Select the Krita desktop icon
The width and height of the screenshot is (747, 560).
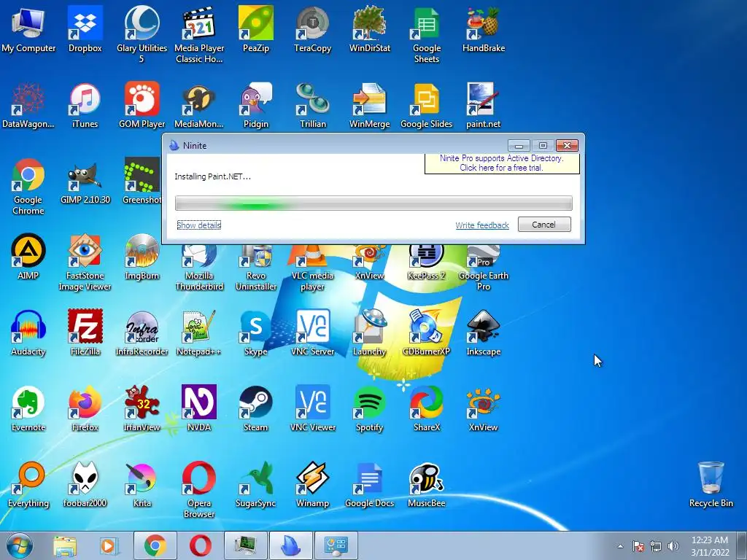pos(142,485)
